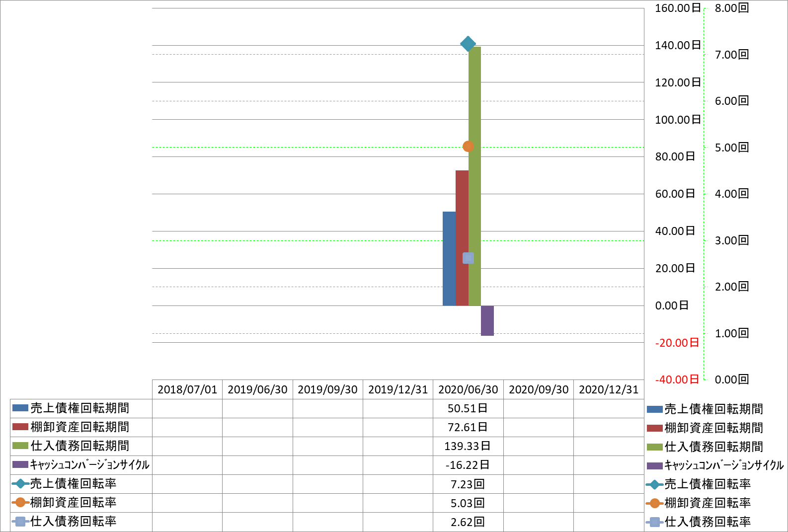
Task: Click 棚卸資産回転率 row label in data table
Action: (x=81, y=503)
